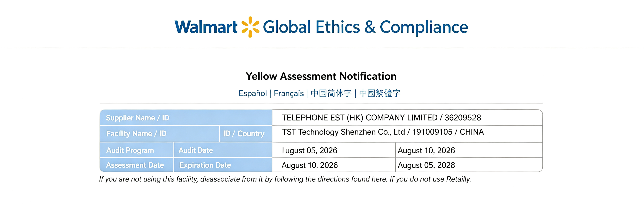Select the TST Technology Shenzhen facility value
The image size is (644, 217).
383,132
